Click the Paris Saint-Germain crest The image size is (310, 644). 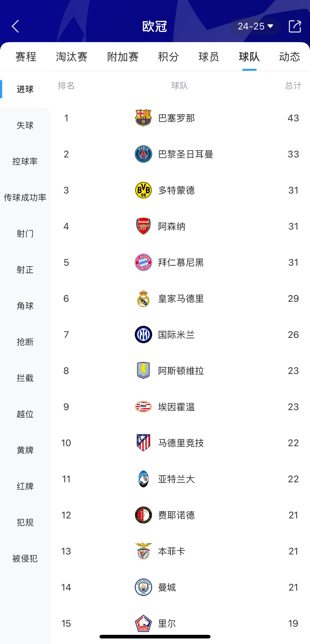tap(143, 154)
